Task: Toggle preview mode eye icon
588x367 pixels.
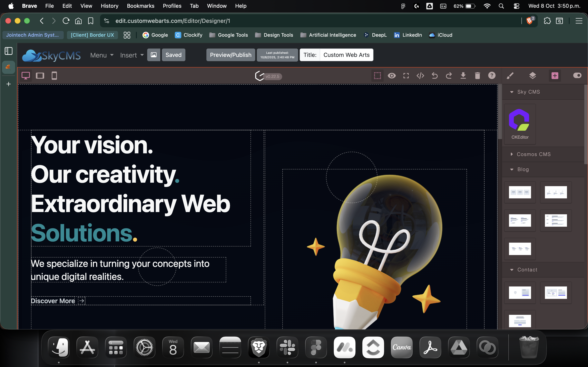Action: pos(391,76)
